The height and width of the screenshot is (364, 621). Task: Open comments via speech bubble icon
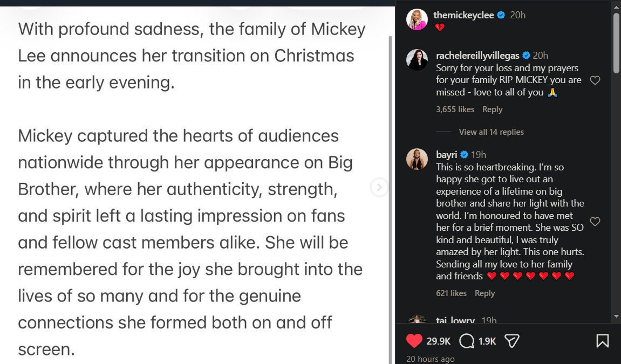click(467, 341)
